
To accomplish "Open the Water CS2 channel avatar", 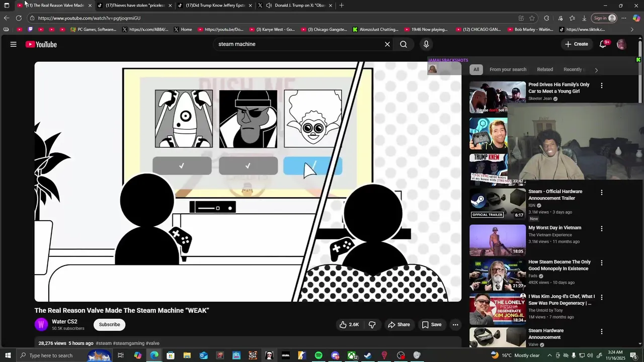I will (41, 324).
